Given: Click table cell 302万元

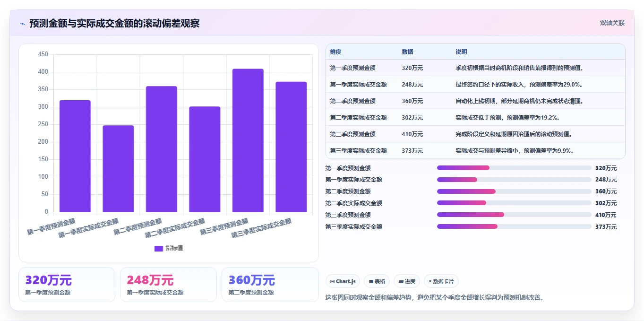Looking at the screenshot, I should pyautogui.click(x=412, y=118).
